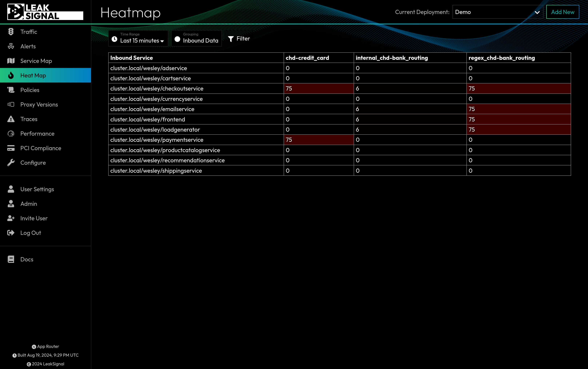The height and width of the screenshot is (369, 588).
Task: Open the Performance icon in sidebar
Action: point(11,133)
